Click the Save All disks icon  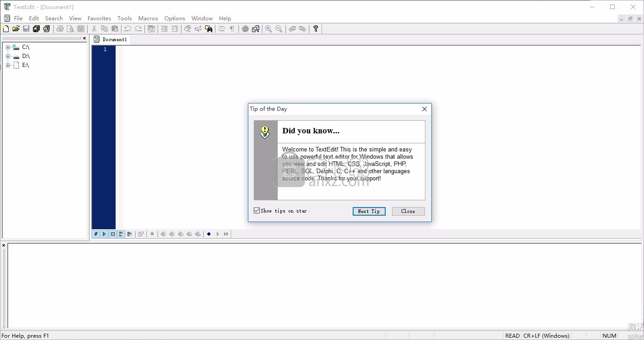(x=37, y=29)
